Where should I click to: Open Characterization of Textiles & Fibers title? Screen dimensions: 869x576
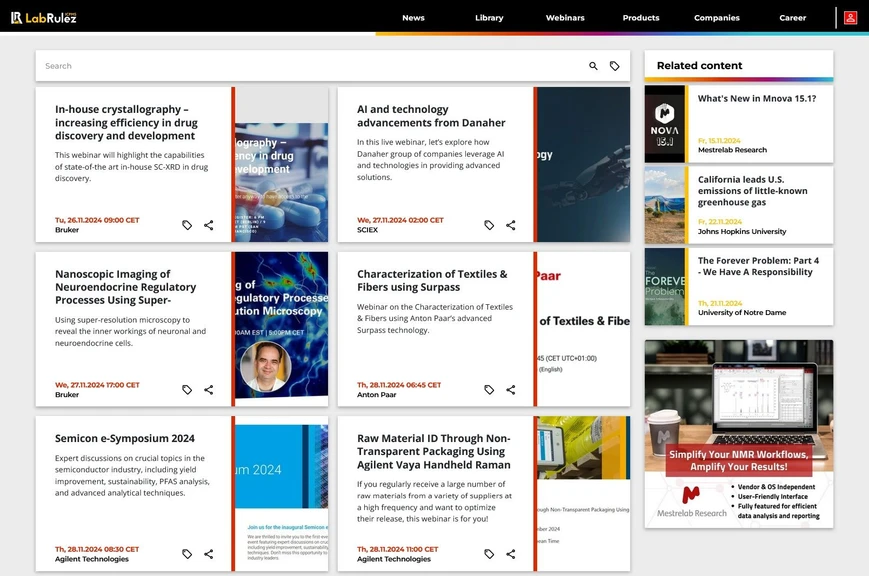click(432, 281)
